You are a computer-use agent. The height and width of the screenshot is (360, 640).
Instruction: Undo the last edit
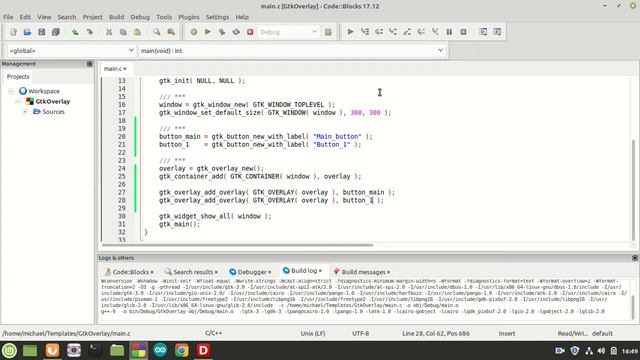(x=75, y=32)
